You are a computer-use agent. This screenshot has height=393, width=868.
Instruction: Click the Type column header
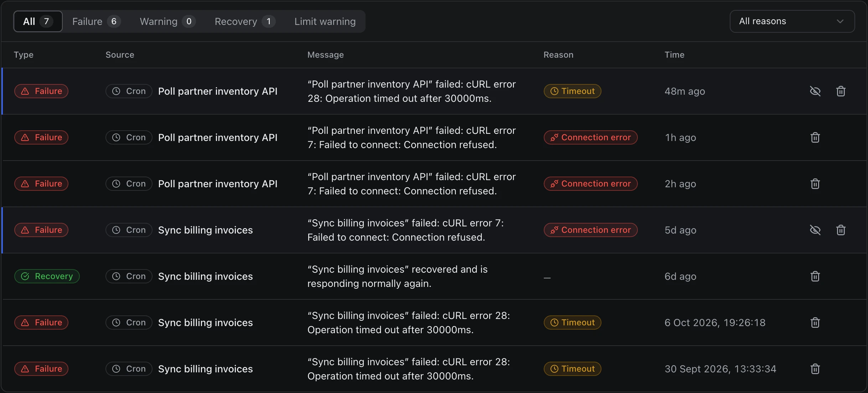[x=24, y=55]
